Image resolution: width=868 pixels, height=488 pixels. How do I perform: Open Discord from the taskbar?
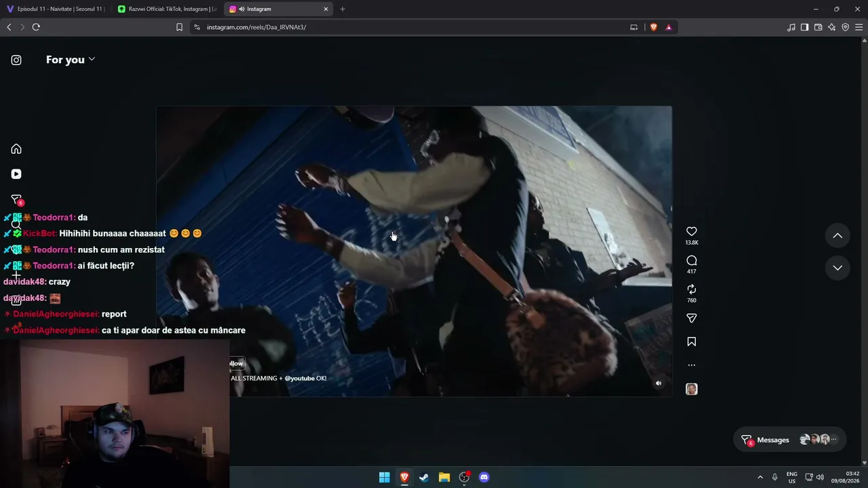(484, 477)
